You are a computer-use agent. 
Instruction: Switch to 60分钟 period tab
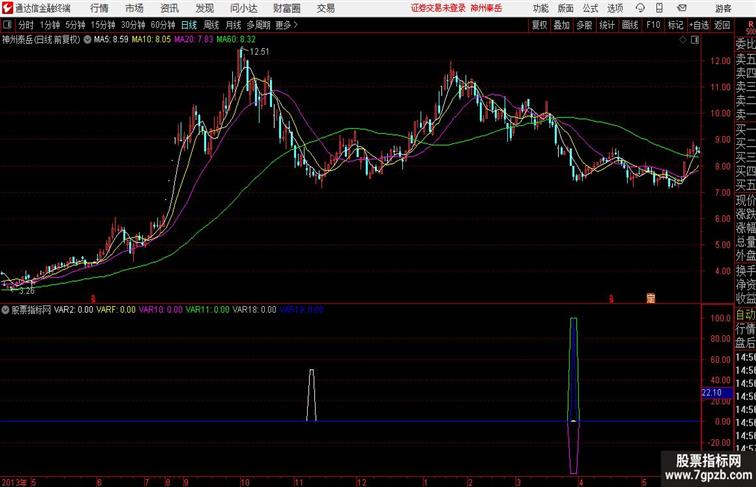point(163,25)
